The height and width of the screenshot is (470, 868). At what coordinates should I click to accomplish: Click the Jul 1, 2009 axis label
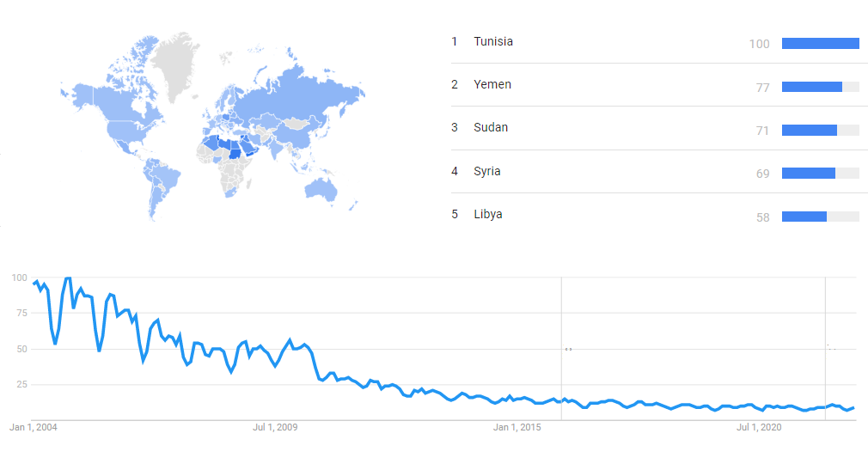point(275,427)
